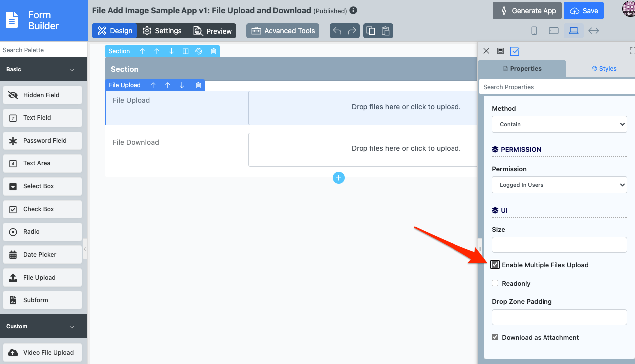Click the Save button

pyautogui.click(x=583, y=11)
